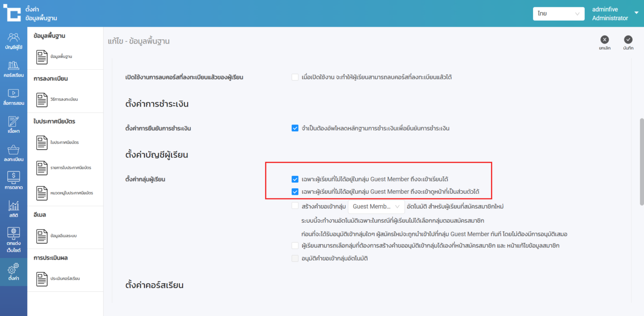Enable deleting registered courses checkbox
This screenshot has width=644, height=316.
pyautogui.click(x=295, y=77)
